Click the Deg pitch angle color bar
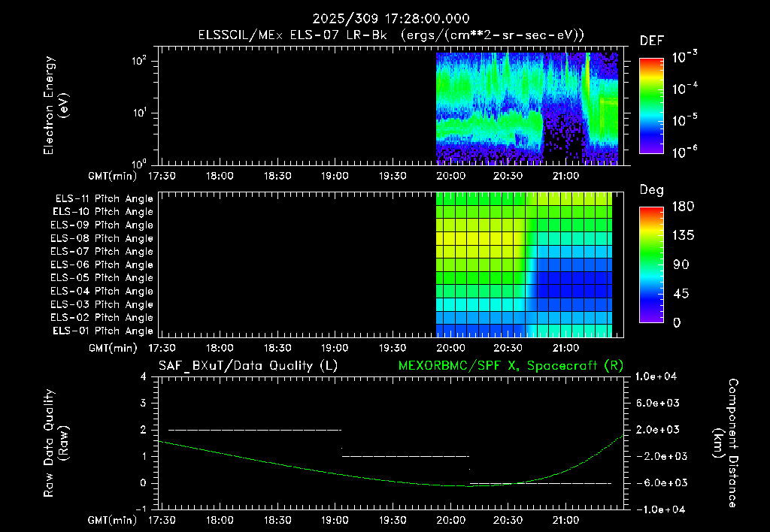This screenshot has width=770, height=532. (x=651, y=264)
